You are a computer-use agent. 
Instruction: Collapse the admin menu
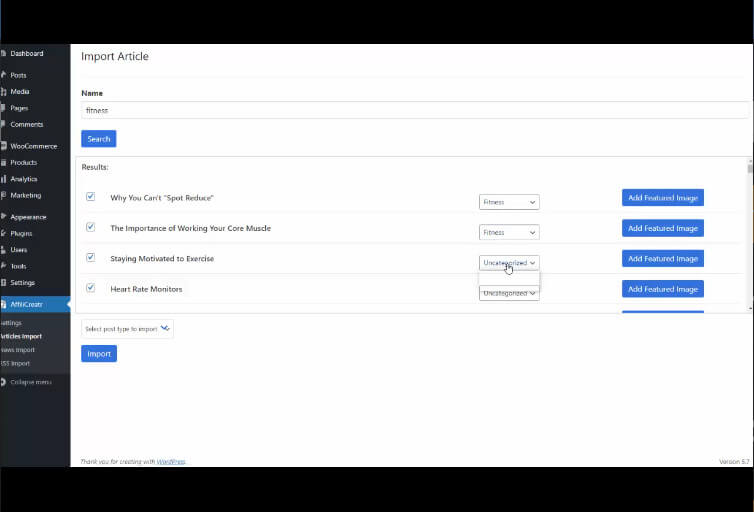(x=31, y=382)
